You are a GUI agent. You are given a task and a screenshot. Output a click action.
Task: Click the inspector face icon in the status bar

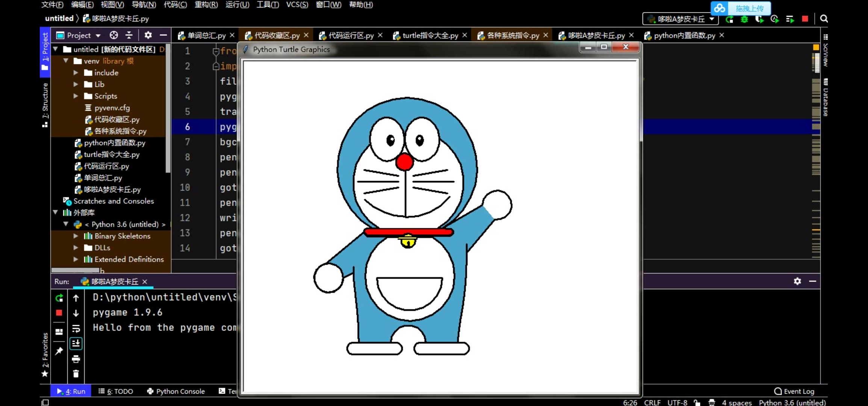712,402
